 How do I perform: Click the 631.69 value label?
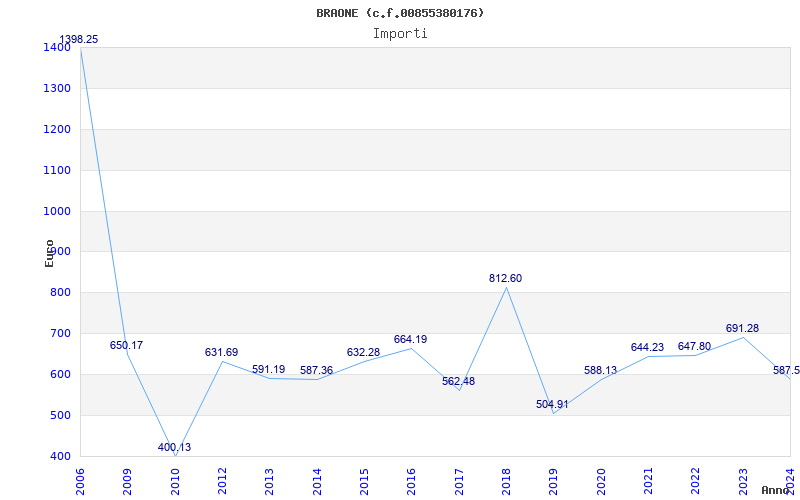pos(221,353)
